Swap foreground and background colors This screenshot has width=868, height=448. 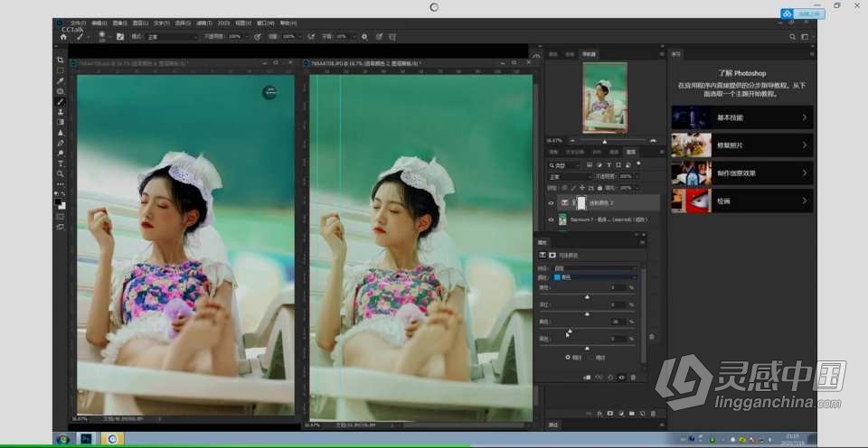click(x=63, y=194)
